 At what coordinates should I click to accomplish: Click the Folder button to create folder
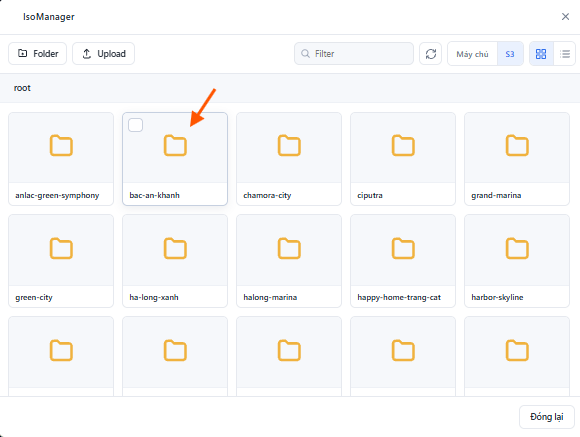(37, 54)
